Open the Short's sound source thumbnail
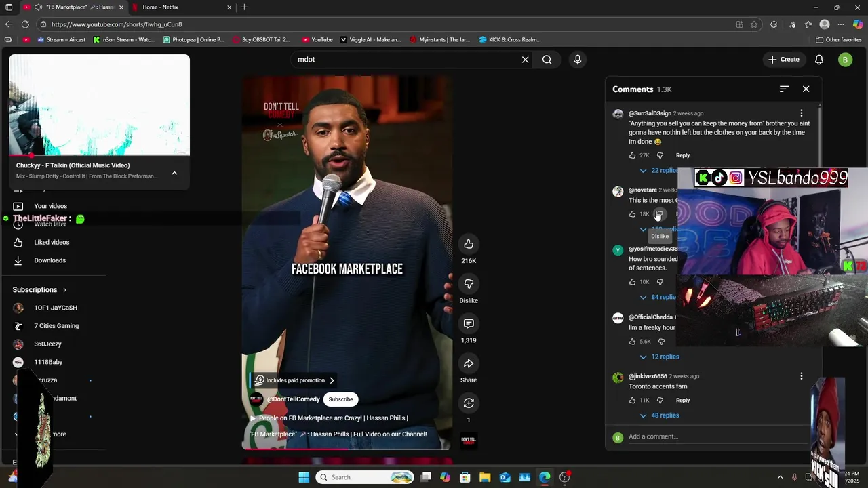 pyautogui.click(x=469, y=440)
